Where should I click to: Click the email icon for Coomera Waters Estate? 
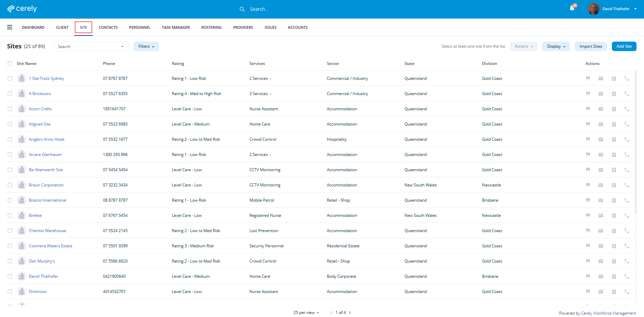click(x=601, y=246)
